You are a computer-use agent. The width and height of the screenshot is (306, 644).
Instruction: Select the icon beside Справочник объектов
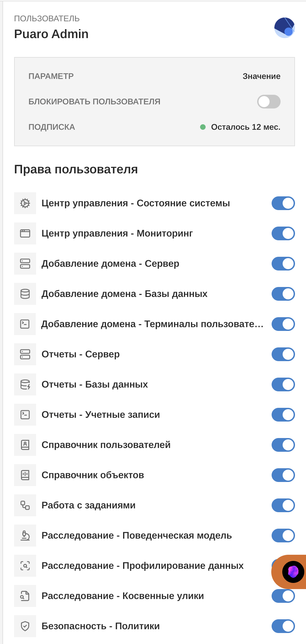(x=25, y=475)
